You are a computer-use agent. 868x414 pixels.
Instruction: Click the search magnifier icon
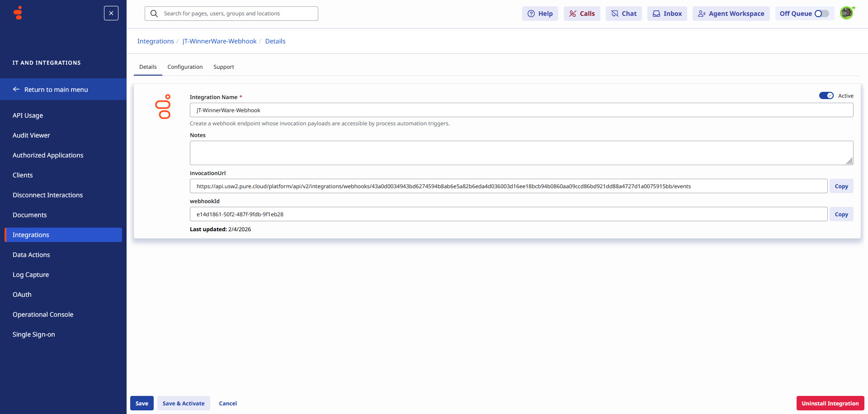(x=154, y=14)
